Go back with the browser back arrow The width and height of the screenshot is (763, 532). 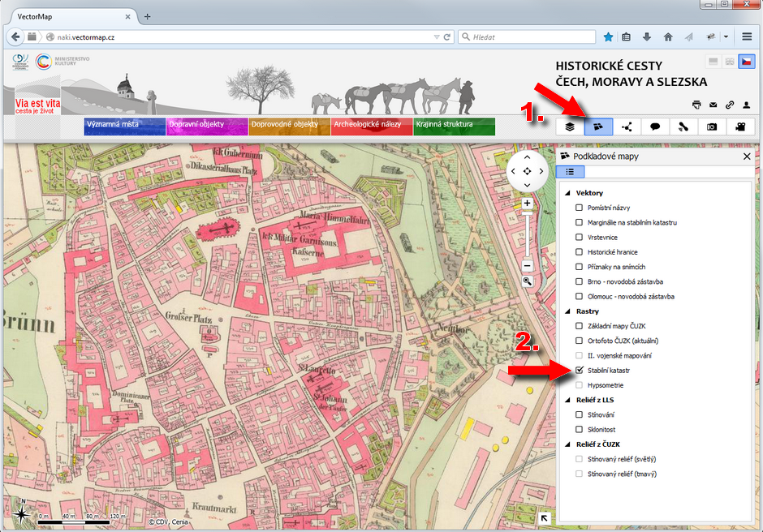click(x=15, y=37)
